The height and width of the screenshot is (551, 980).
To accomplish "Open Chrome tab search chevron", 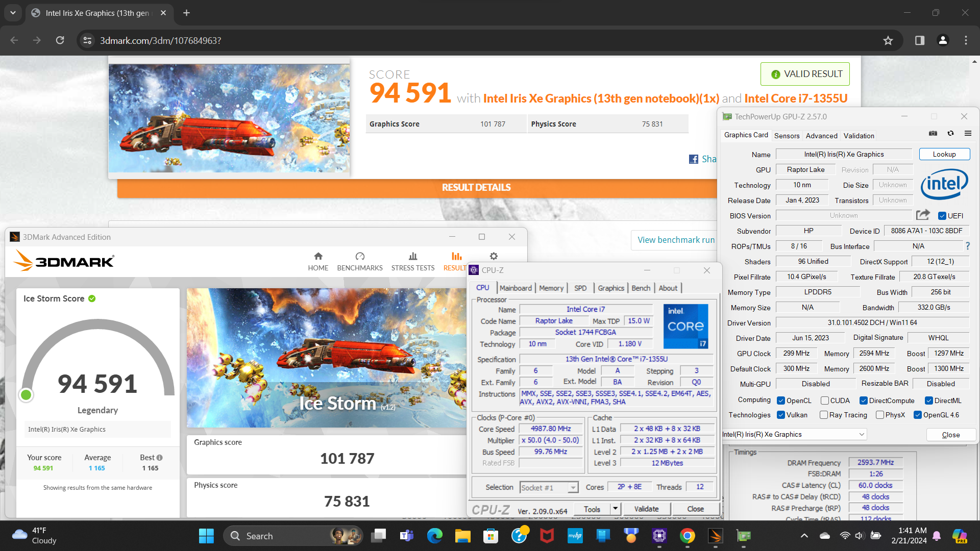I will pos(13,13).
